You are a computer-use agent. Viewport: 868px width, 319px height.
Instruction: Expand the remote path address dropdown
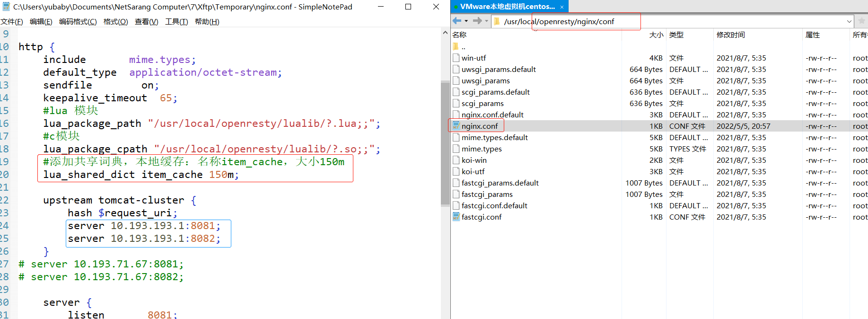pyautogui.click(x=850, y=21)
